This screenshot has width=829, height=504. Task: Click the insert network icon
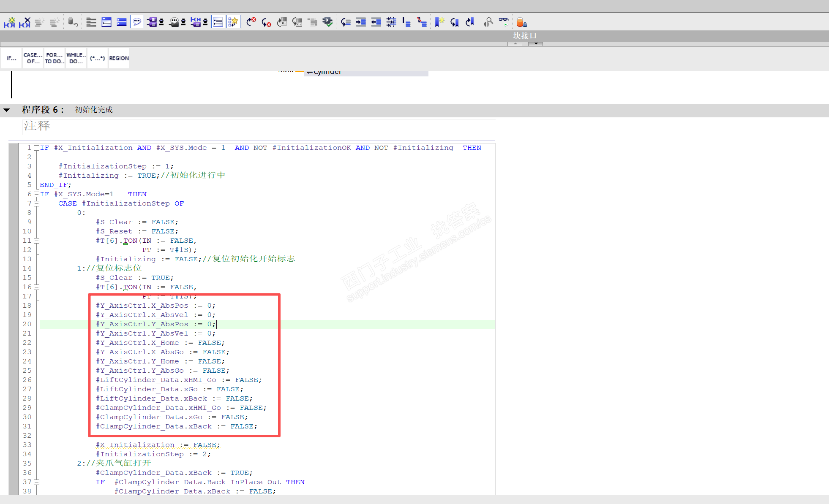coord(9,22)
